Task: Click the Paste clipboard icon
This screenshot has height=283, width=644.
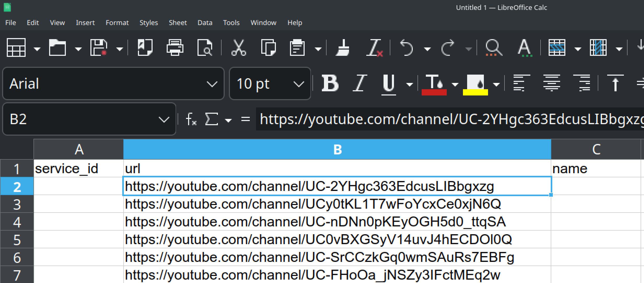Action: point(297,47)
